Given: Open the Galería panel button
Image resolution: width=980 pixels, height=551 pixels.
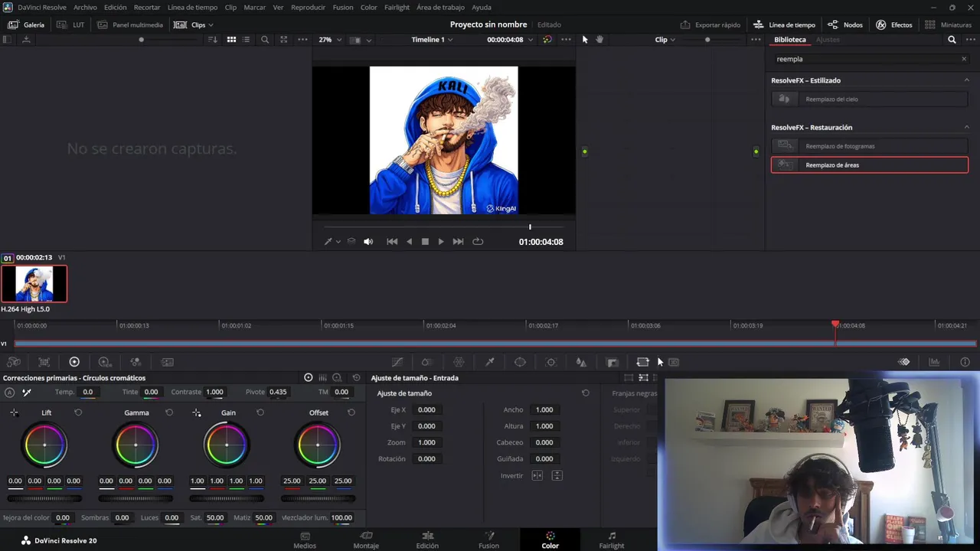Looking at the screenshot, I should pos(26,24).
